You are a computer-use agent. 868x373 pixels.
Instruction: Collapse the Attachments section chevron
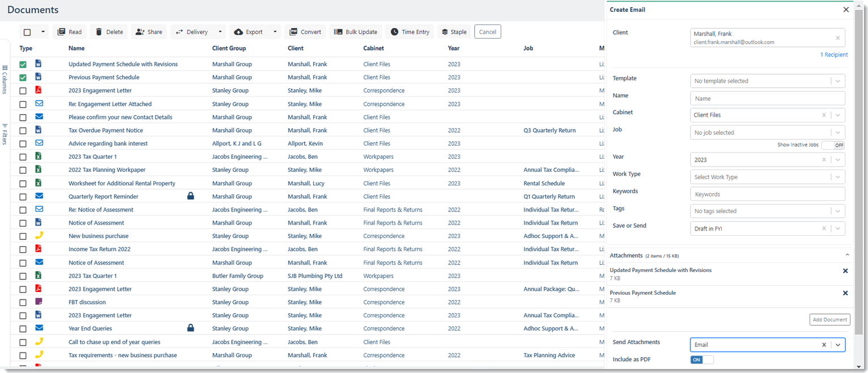tap(846, 255)
